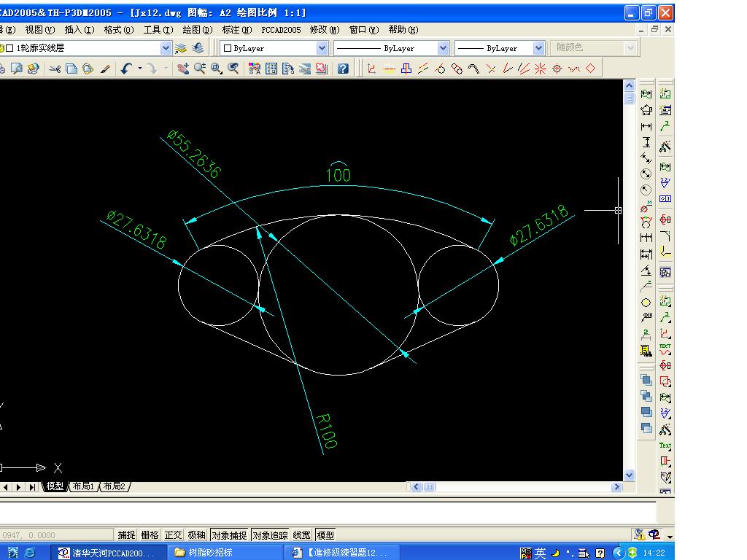Toggle 栅格 grid display in status bar

pyautogui.click(x=150, y=534)
